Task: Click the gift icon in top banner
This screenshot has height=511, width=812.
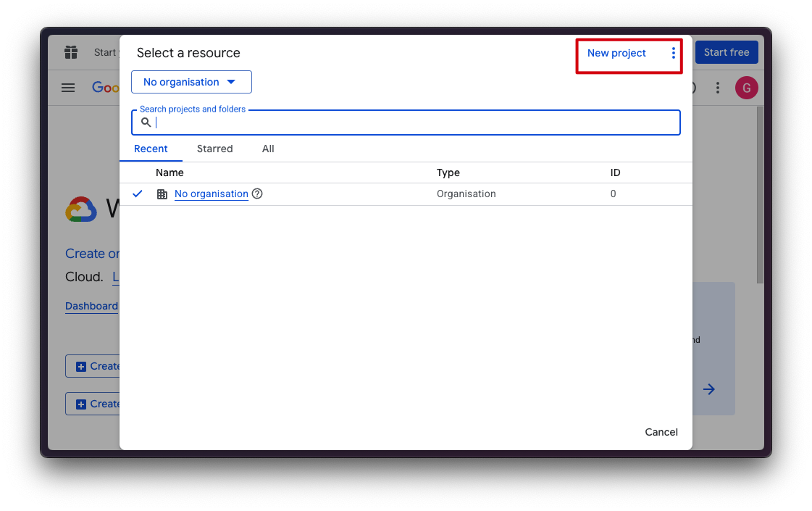Action: click(70, 52)
